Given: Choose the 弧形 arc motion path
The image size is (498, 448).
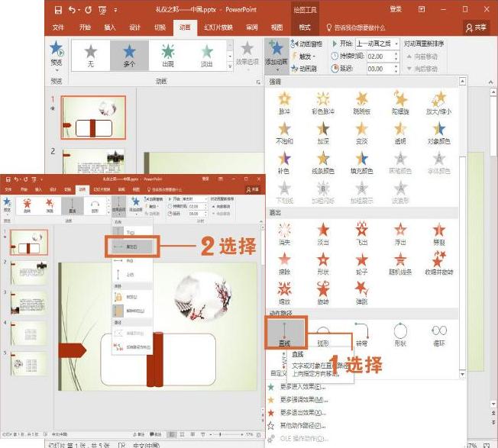Looking at the screenshot, I should click(x=322, y=335).
